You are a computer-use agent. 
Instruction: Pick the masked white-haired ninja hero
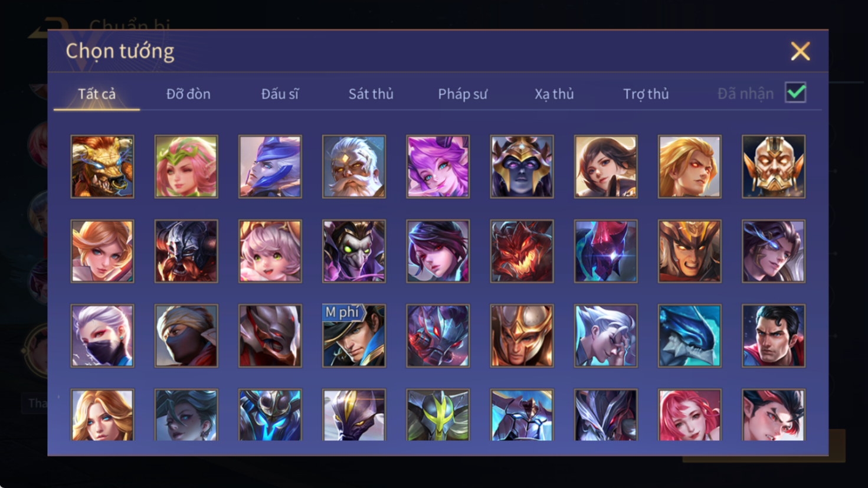tap(102, 336)
